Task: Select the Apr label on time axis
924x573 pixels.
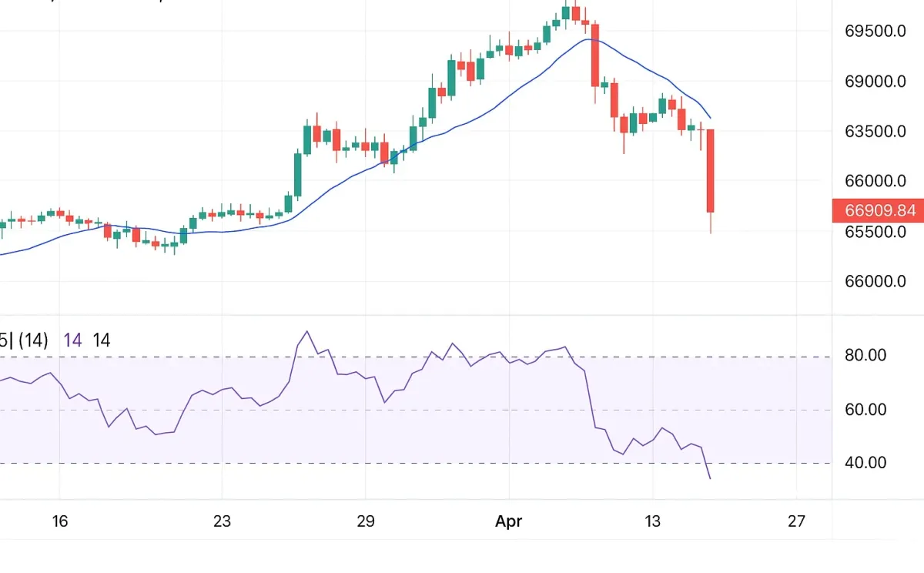Action: click(x=508, y=521)
